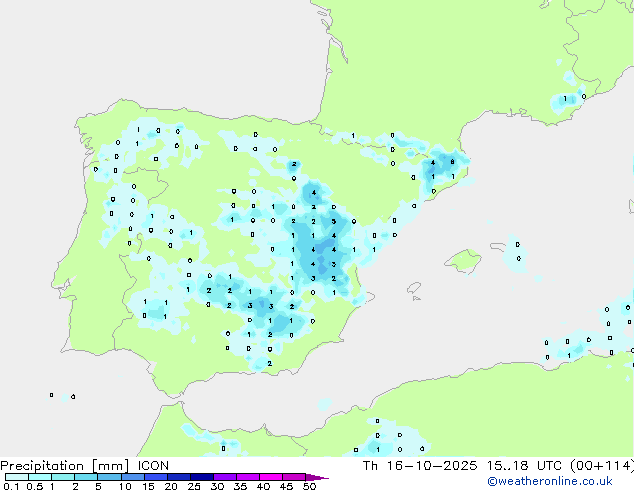The height and width of the screenshot is (490, 634).
Task: Click the '0.5' legend scale label
Action: pyautogui.click(x=34, y=486)
